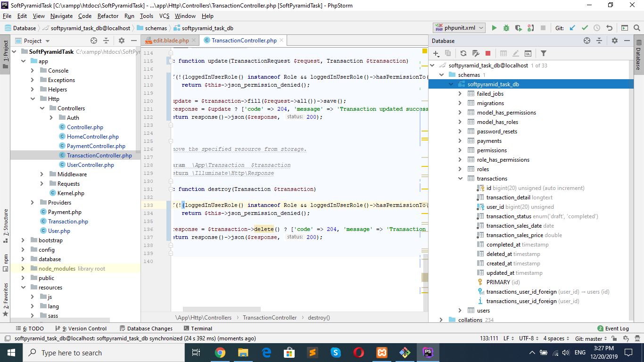Click the 4 spaces indent setting
This screenshot has height=362, width=644.
pos(556,338)
